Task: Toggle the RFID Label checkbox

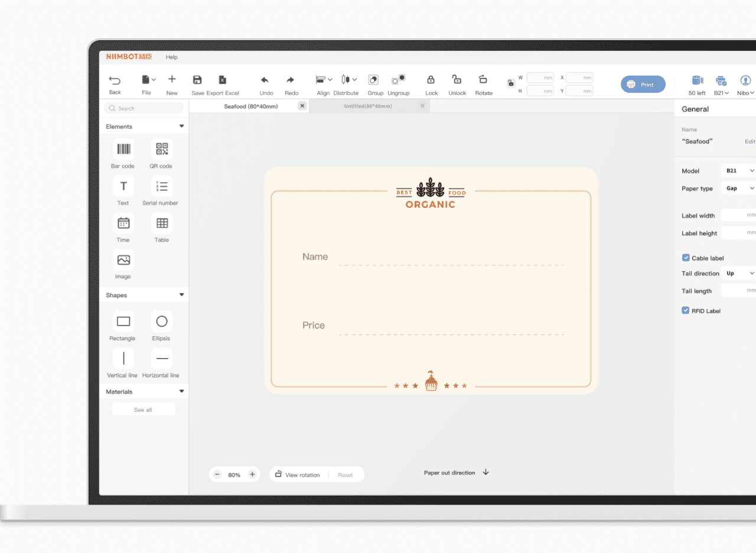Action: point(686,310)
